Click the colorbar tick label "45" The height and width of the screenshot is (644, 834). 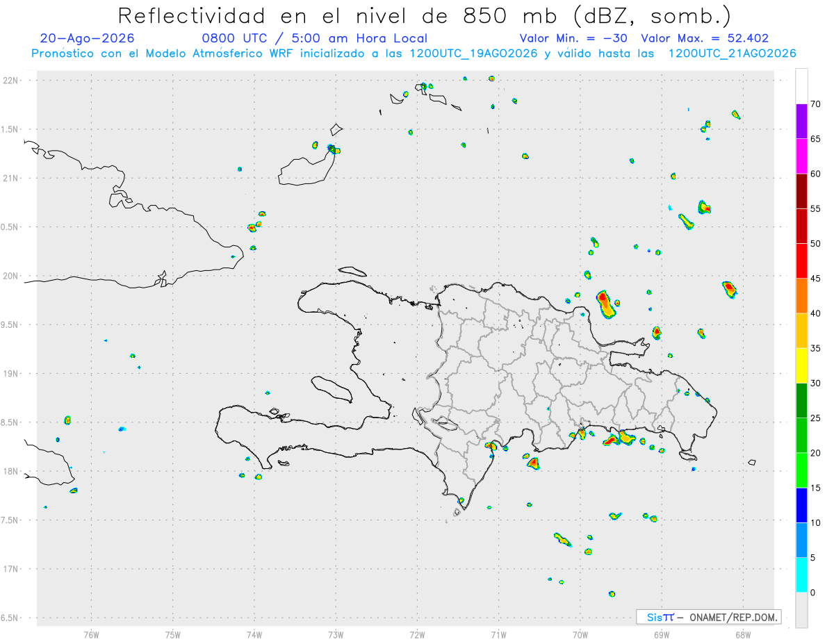click(x=815, y=279)
